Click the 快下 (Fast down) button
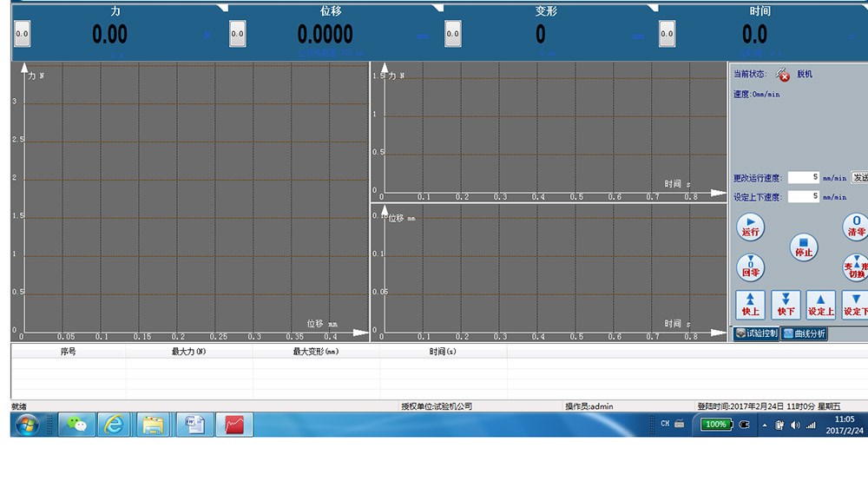The height and width of the screenshot is (488, 868). coord(786,305)
